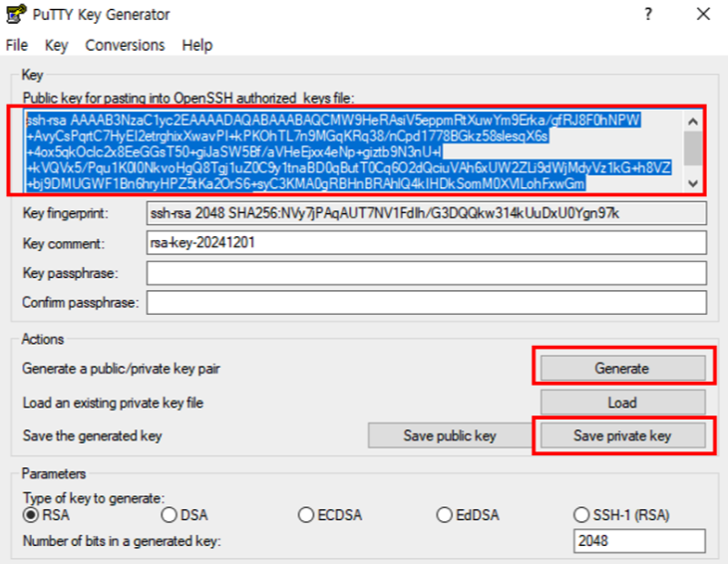Click the 'Key comment:' label
The height and width of the screenshot is (564, 728).
[64, 243]
